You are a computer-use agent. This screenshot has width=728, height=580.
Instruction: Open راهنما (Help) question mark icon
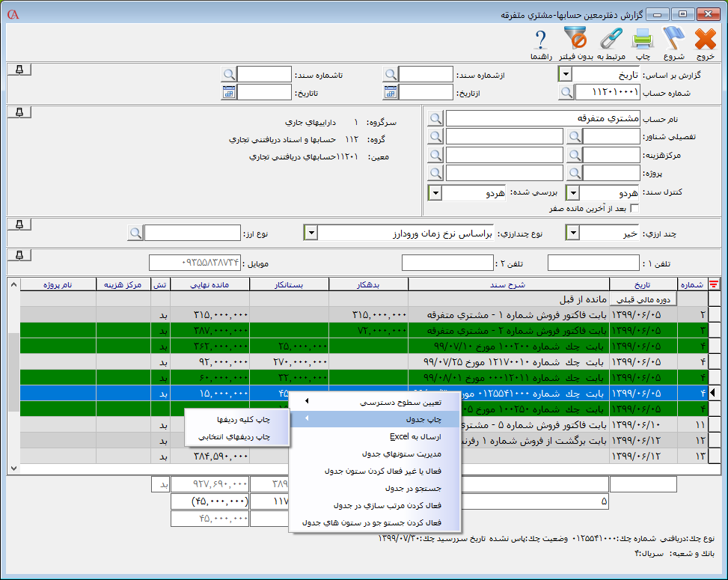pyautogui.click(x=541, y=39)
